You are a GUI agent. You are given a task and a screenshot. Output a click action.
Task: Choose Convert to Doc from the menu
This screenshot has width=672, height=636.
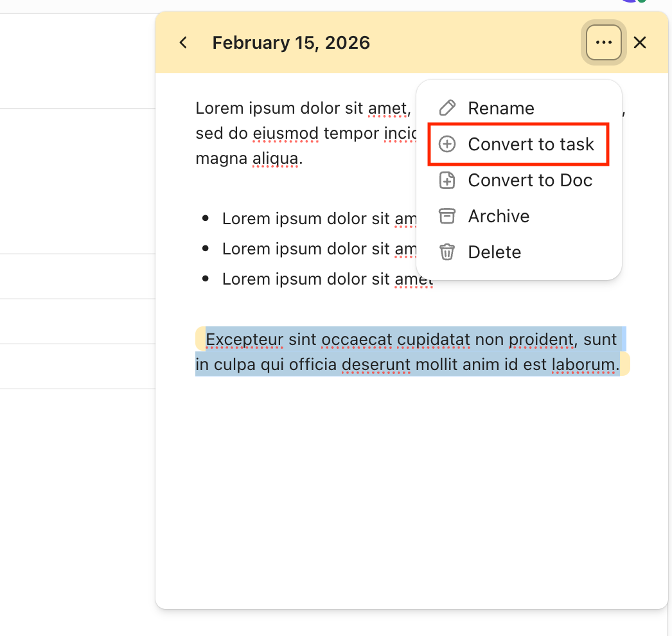pos(530,180)
